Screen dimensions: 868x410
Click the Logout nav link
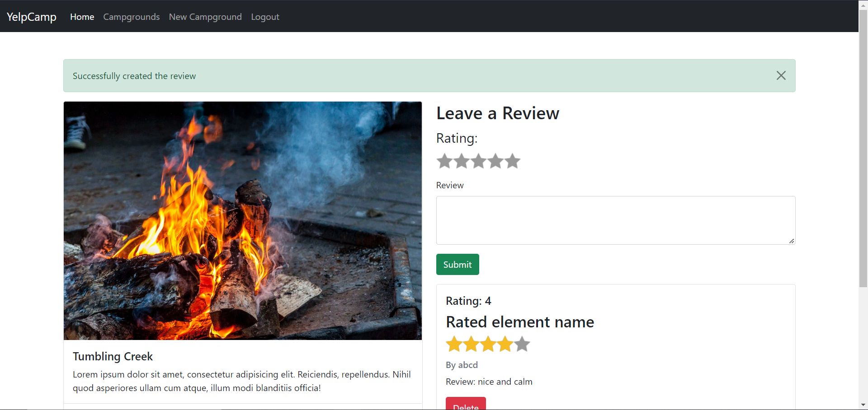coord(265,17)
